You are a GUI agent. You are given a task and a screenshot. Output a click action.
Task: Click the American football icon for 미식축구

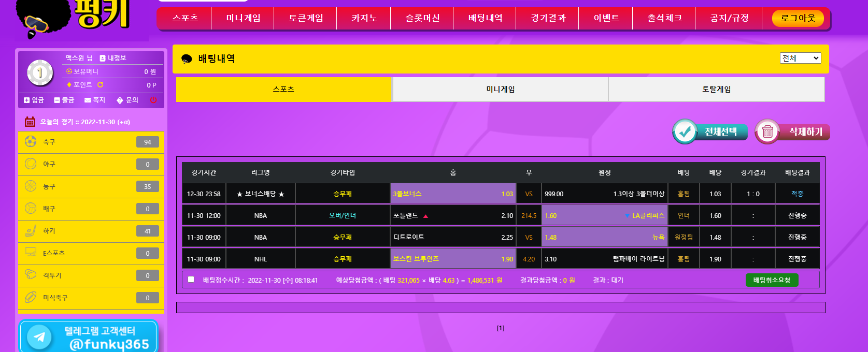[x=31, y=297]
